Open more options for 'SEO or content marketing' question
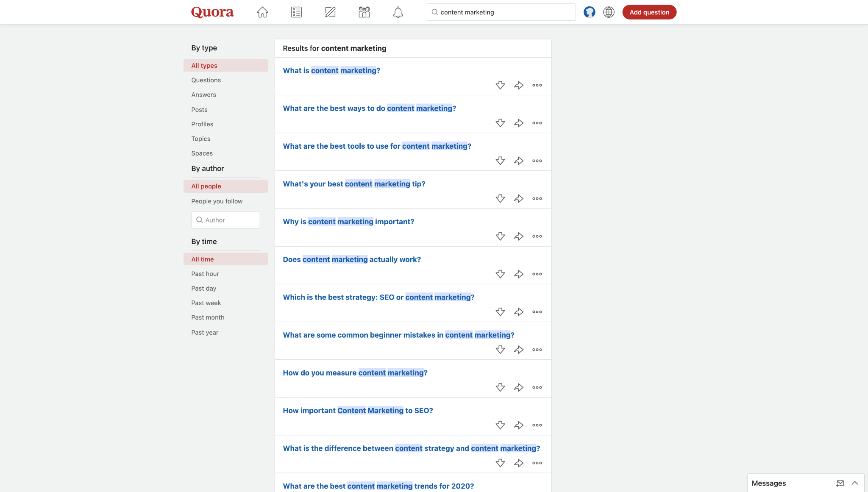 point(537,312)
